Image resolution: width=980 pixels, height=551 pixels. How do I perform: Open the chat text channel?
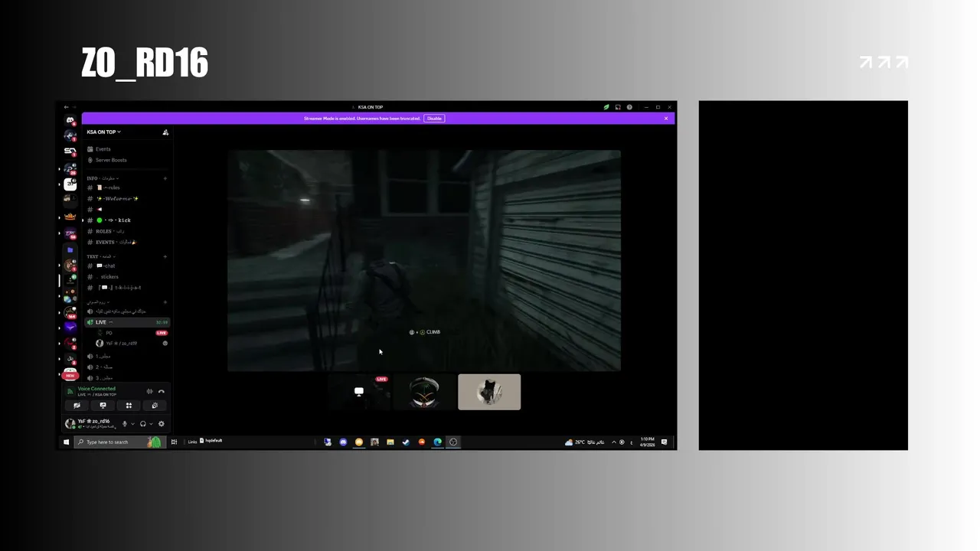127,266
